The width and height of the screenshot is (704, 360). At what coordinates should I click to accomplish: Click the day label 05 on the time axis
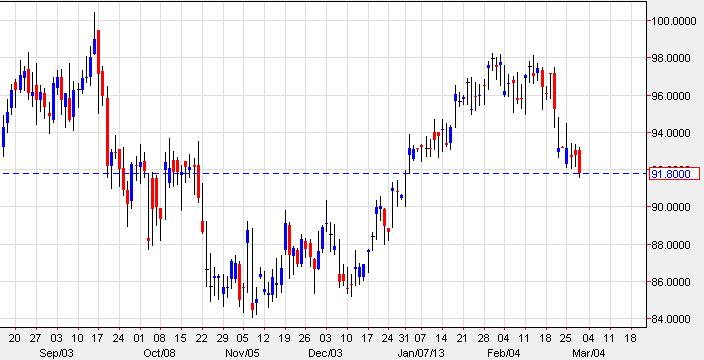point(242,338)
